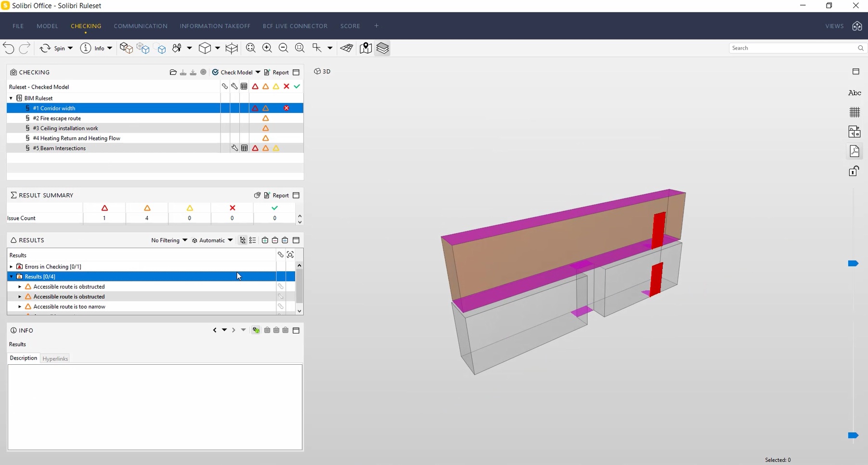Select the #5 Beam Intersections rule
The height and width of the screenshot is (465, 868).
point(155,148)
